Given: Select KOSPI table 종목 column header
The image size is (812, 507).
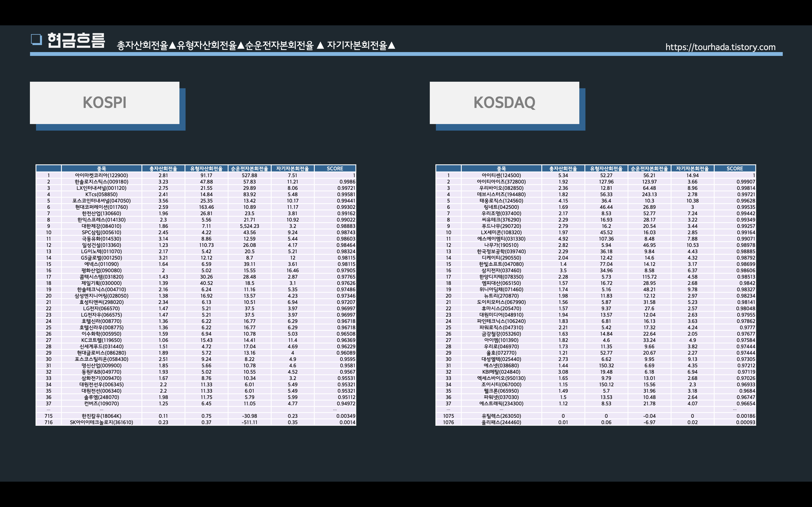Looking at the screenshot, I should (101, 169).
